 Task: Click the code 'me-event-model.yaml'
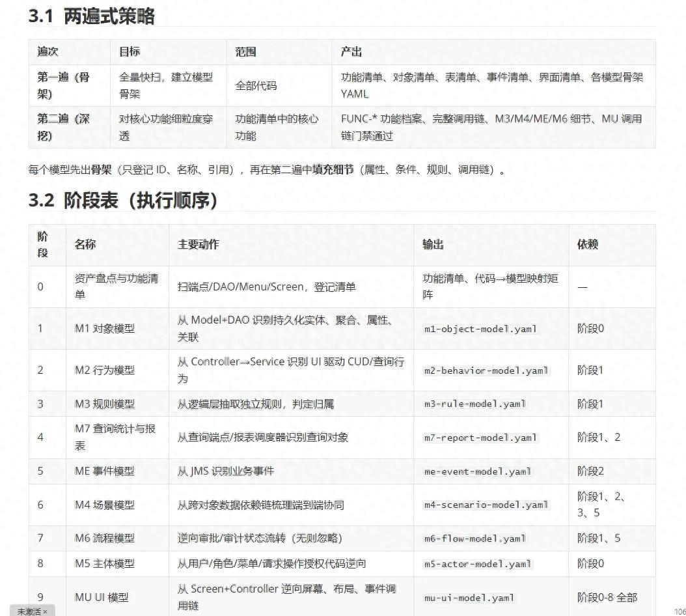pos(477,471)
